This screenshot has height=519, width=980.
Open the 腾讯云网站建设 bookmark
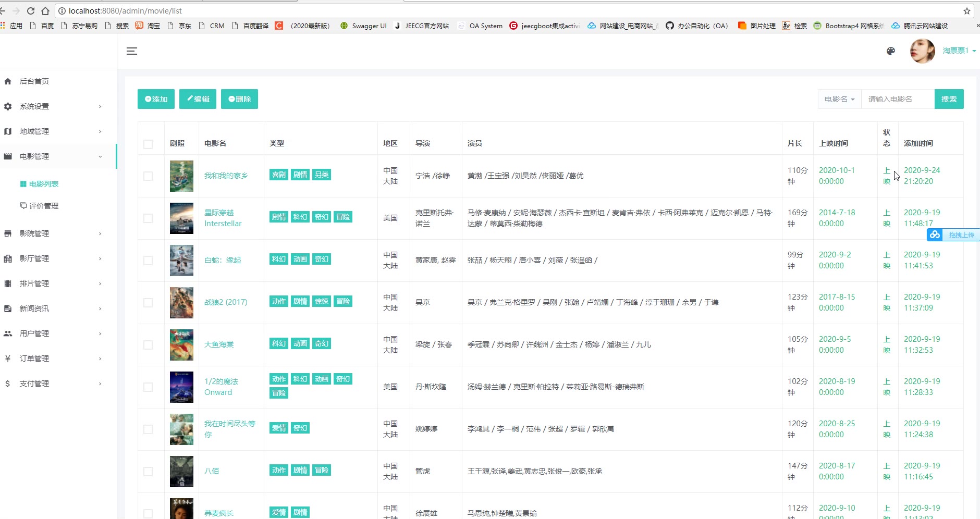tap(920, 26)
